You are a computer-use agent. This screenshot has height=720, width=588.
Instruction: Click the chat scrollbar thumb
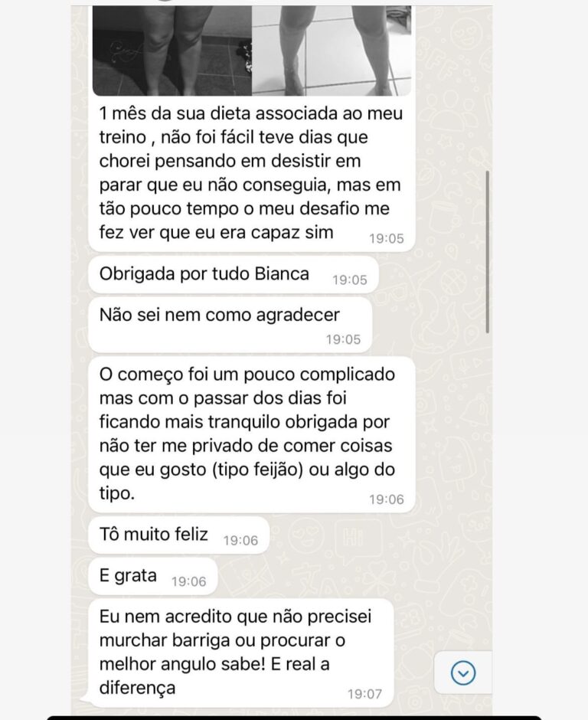487,252
